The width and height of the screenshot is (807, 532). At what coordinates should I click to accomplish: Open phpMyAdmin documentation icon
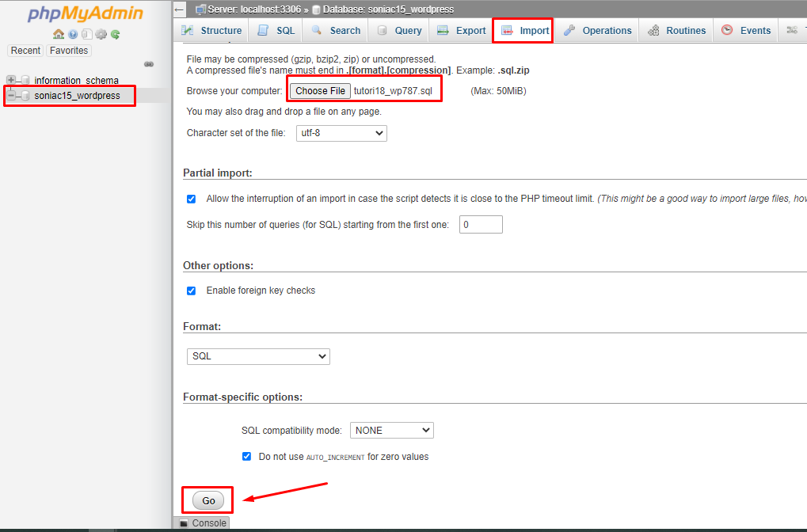click(x=73, y=34)
